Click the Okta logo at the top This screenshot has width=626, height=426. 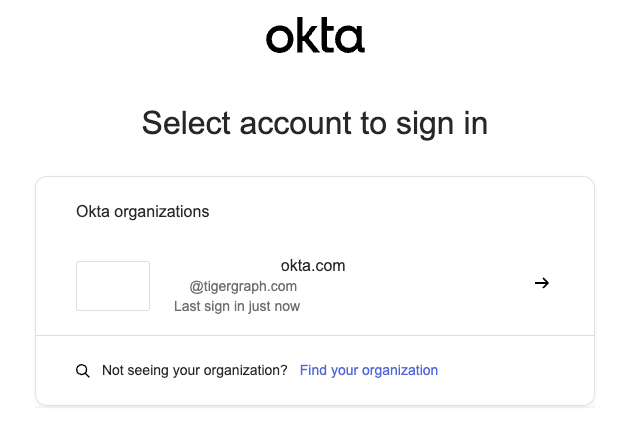pos(315,37)
